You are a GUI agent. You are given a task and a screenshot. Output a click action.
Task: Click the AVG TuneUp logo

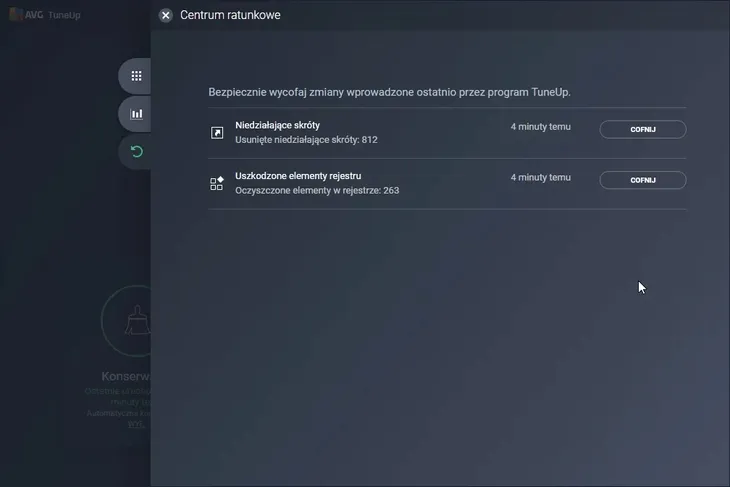pyautogui.click(x=45, y=15)
